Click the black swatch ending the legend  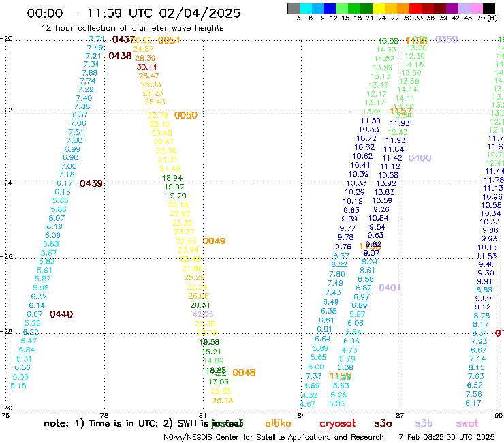[x=489, y=8]
